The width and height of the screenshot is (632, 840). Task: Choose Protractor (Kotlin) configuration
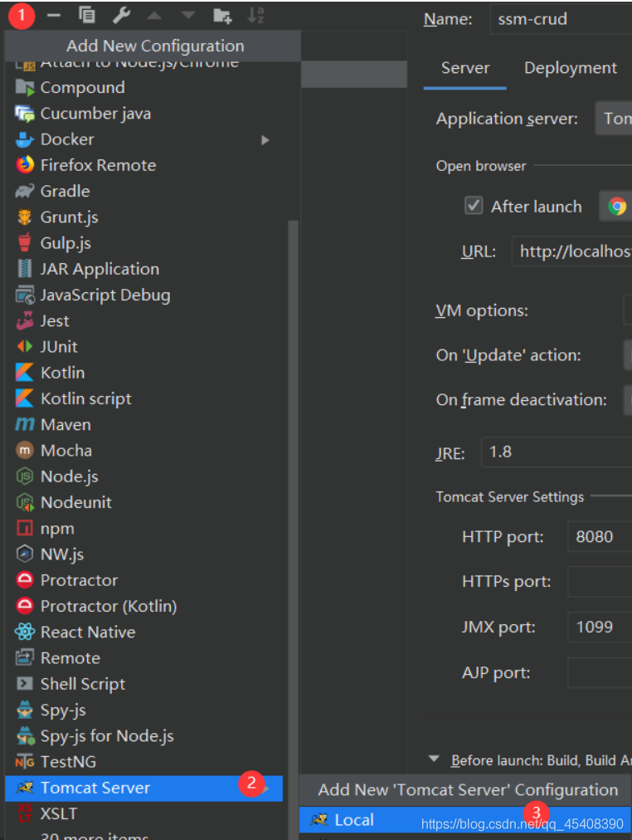point(143,606)
